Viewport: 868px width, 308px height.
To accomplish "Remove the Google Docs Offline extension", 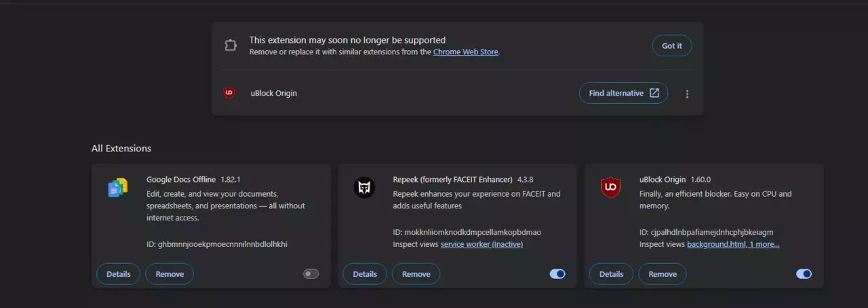I will (170, 274).
